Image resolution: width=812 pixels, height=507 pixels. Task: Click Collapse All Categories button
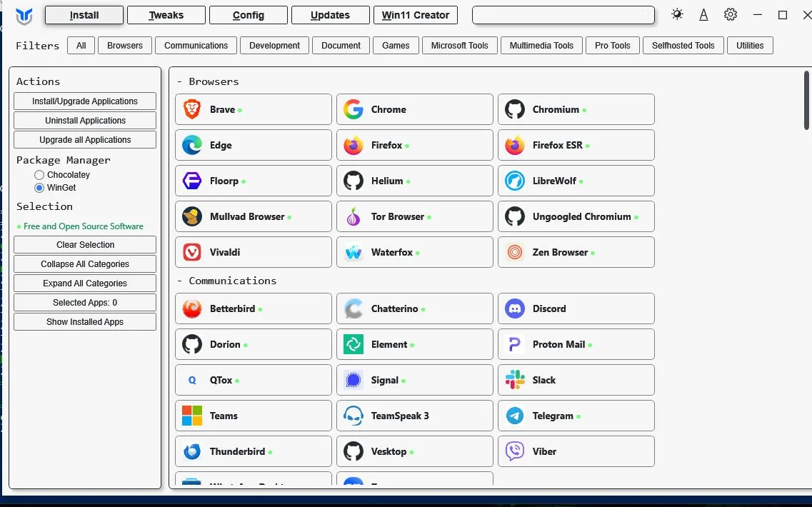pos(85,264)
